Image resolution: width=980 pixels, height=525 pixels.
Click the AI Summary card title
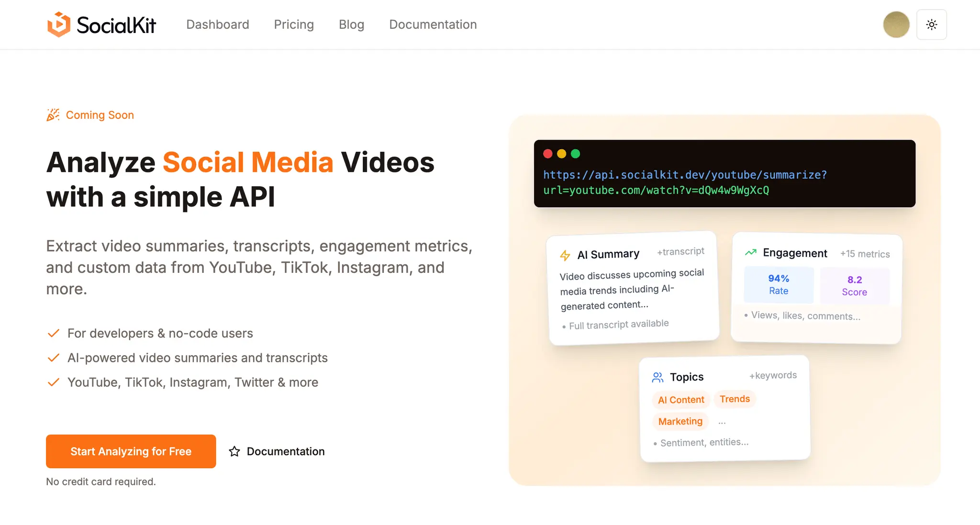pyautogui.click(x=608, y=254)
